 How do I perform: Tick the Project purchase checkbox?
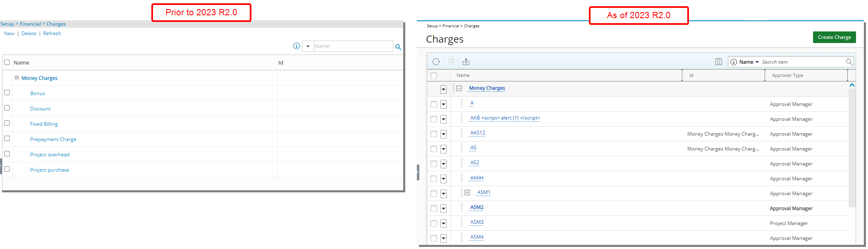coord(7,169)
